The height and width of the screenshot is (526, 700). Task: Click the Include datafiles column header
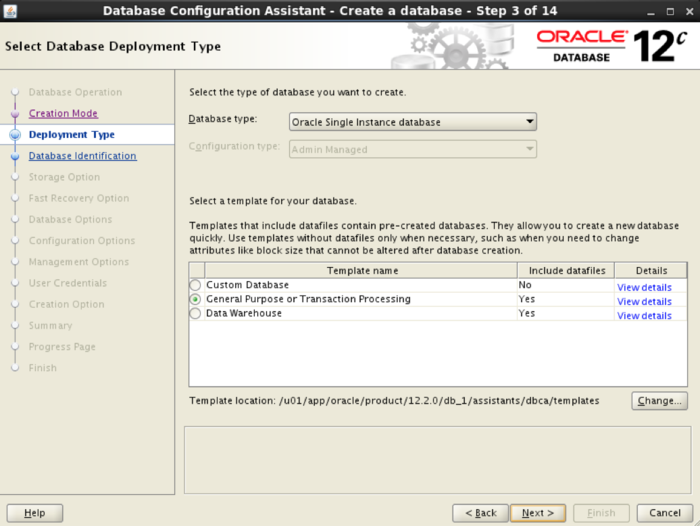pos(566,271)
